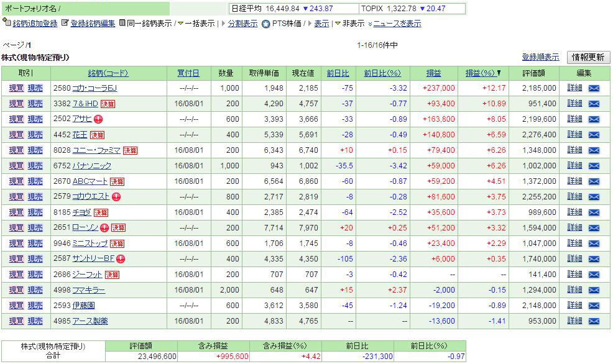Click the mail icon in ミニストップ row

click(x=594, y=243)
